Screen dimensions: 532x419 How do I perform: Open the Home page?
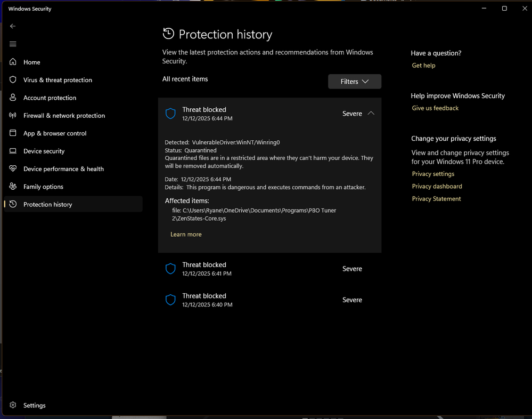pos(73,62)
